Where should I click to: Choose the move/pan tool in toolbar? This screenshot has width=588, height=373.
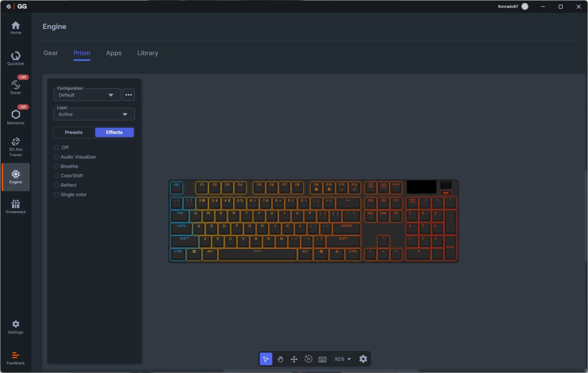(294, 359)
